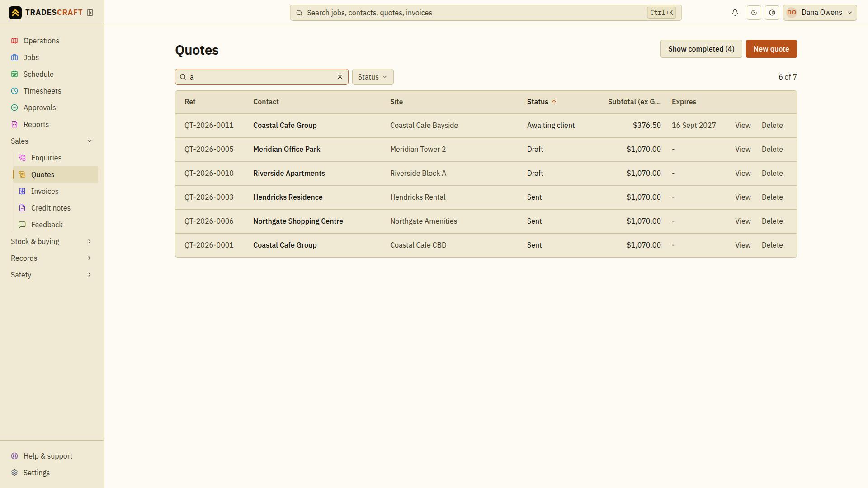Toggle the contrast display icon
The height and width of the screenshot is (488, 868).
[x=772, y=13]
